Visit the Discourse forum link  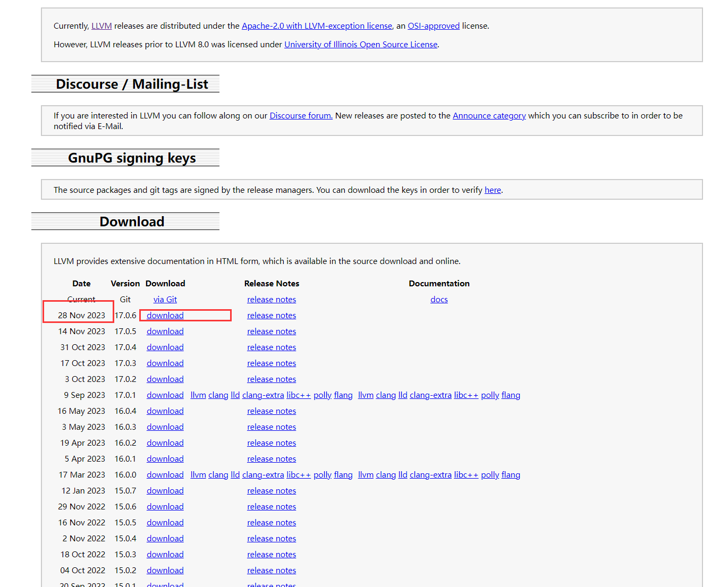pos(301,116)
